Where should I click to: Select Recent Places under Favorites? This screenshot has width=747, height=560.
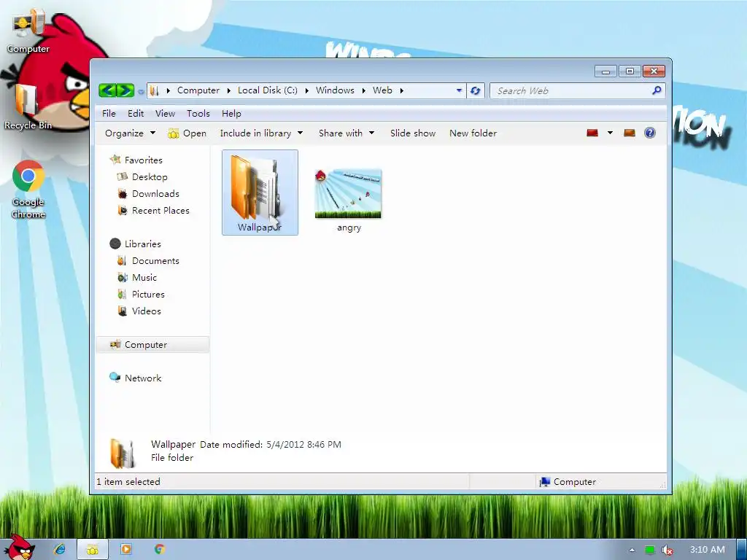coord(153,210)
